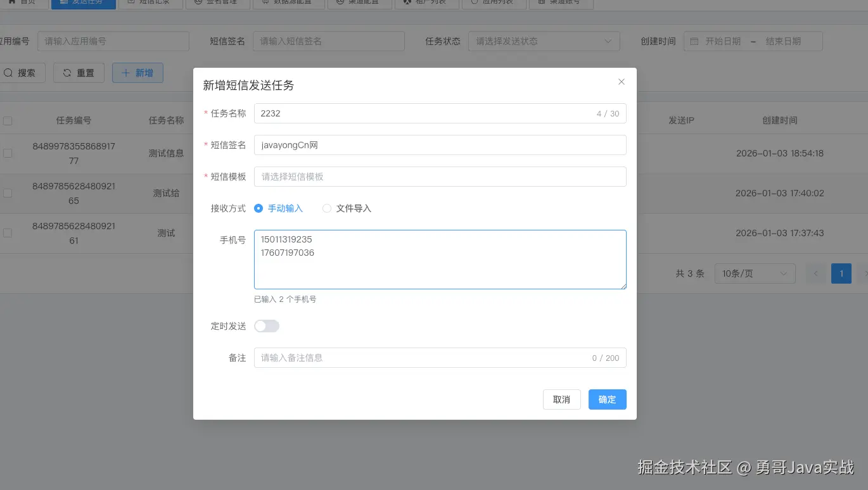Tick the select-all checkbox in table header
Screen dimensions: 868x490
pos(8,120)
